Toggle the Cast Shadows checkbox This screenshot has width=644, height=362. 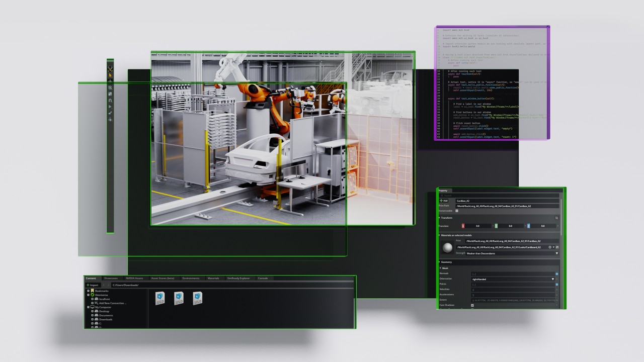(x=472, y=305)
